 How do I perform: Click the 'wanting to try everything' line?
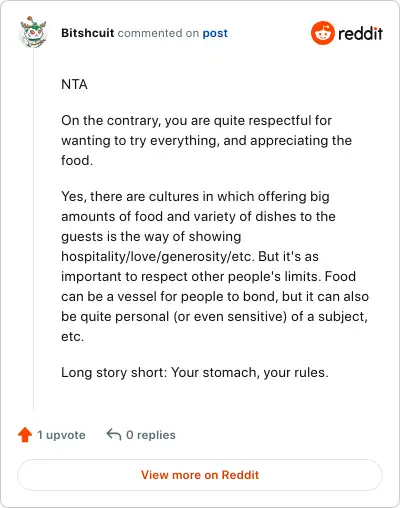(x=206, y=140)
